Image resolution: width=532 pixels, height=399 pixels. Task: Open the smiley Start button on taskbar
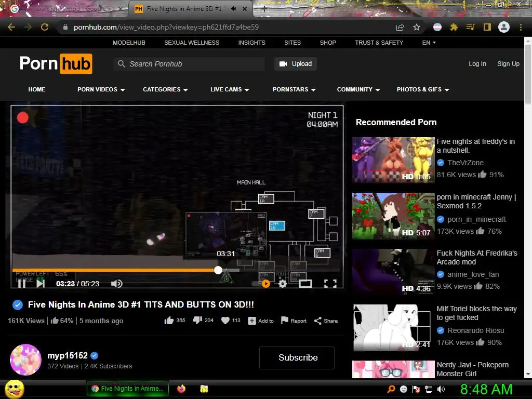(x=14, y=389)
